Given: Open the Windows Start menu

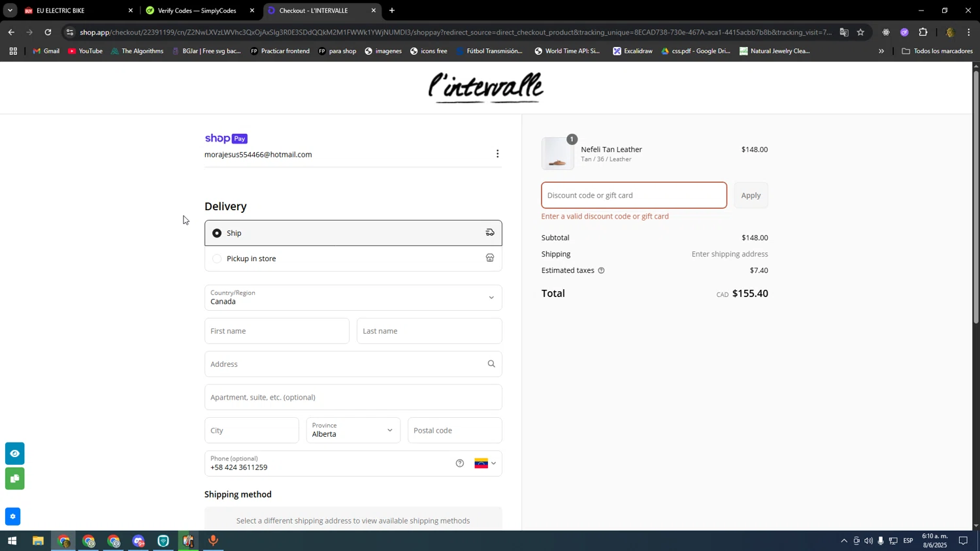Looking at the screenshot, I should tap(12, 541).
